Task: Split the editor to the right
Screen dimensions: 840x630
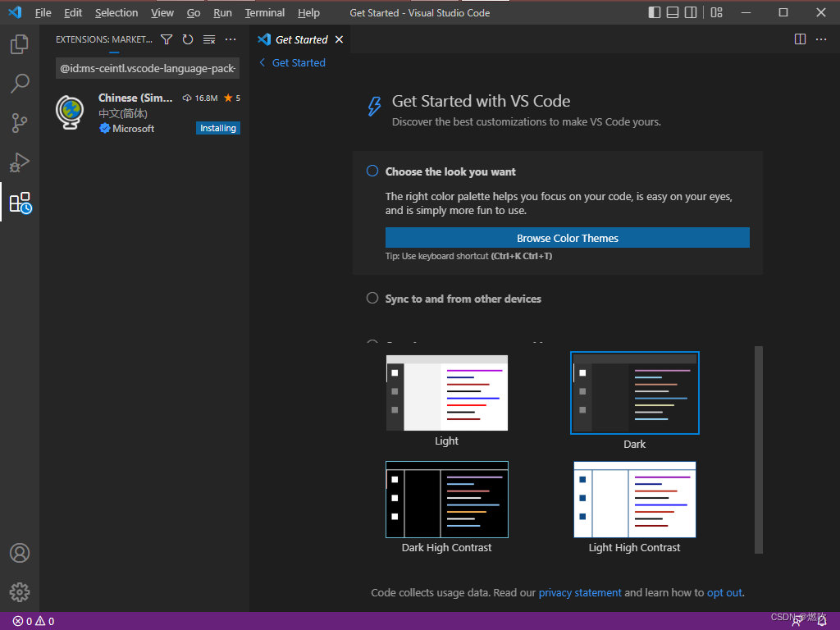Action: (x=800, y=39)
